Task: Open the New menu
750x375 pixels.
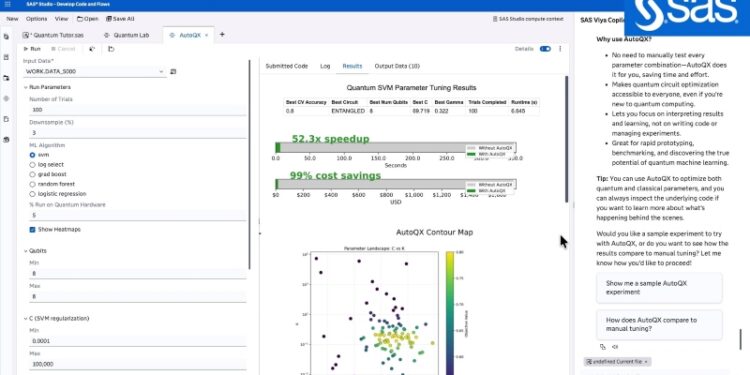Action: click(12, 19)
